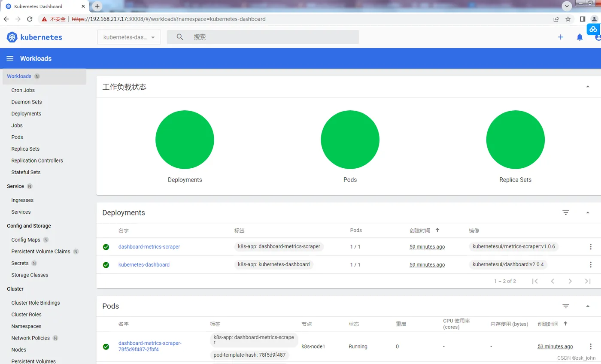Sort Deployments by creation time arrow
Image resolution: width=601 pixels, height=364 pixels.
(437, 230)
